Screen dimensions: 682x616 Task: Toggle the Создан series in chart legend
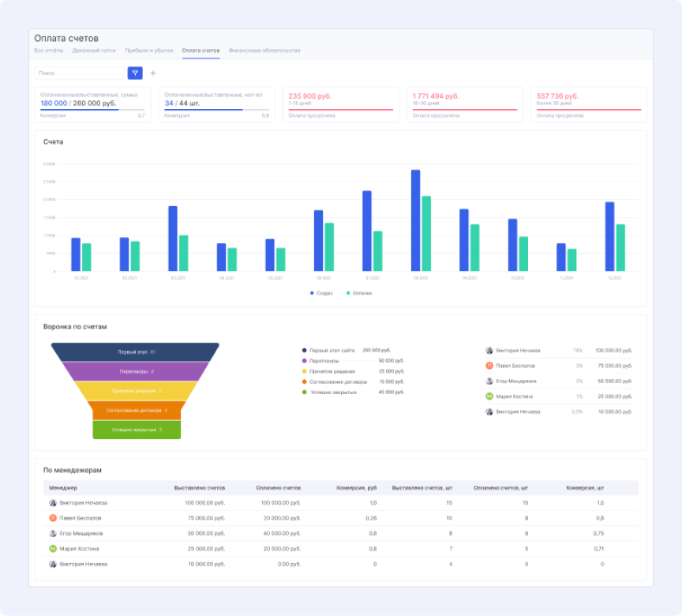pyautogui.click(x=321, y=293)
